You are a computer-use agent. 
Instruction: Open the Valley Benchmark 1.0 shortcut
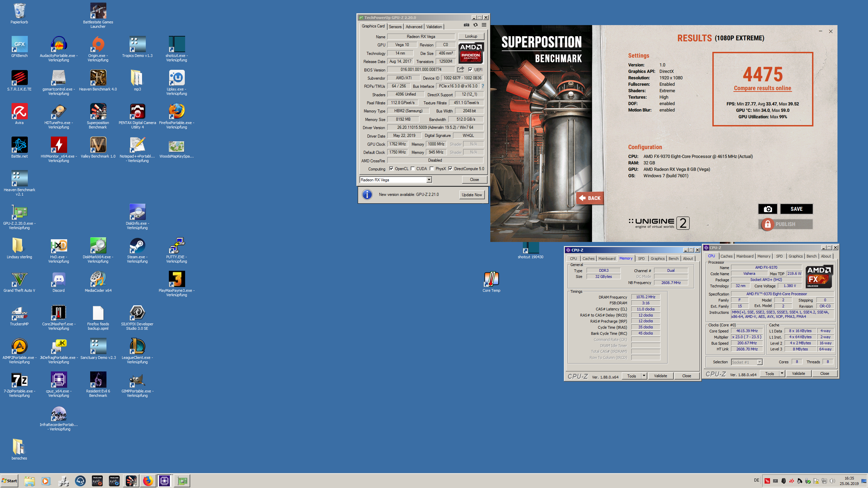[x=98, y=148]
